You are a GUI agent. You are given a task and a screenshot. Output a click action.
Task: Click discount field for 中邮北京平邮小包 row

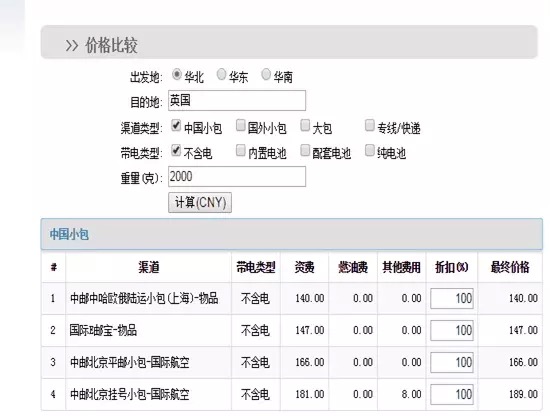[452, 362]
